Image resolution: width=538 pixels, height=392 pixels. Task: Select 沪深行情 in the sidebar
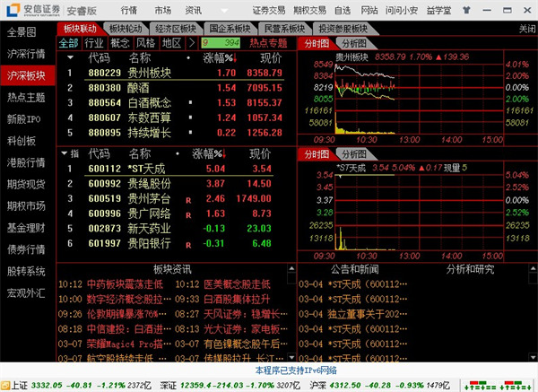[26, 54]
